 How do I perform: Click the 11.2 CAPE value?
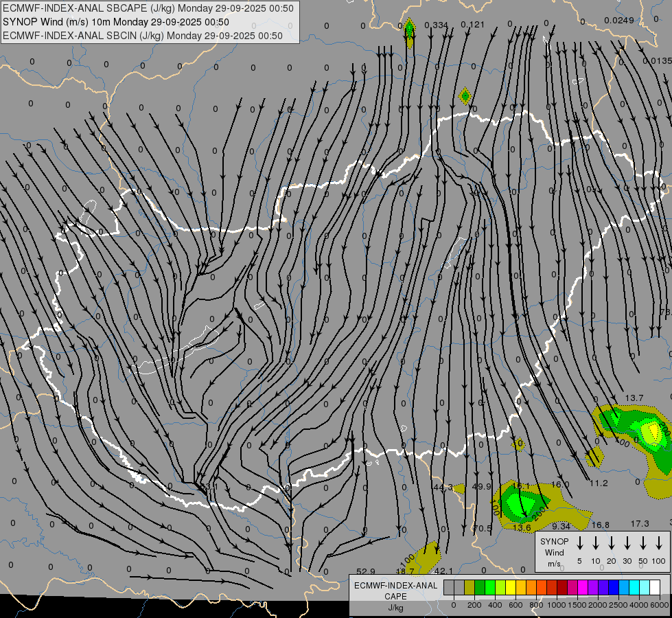(x=599, y=483)
